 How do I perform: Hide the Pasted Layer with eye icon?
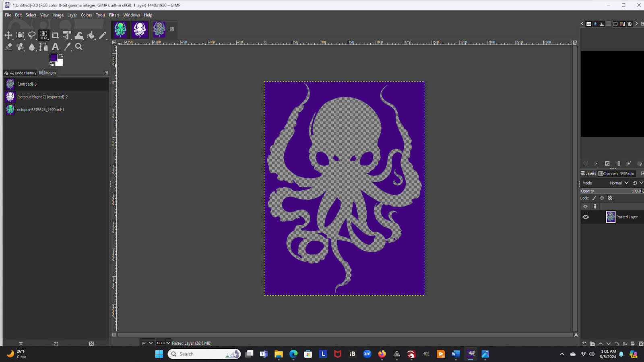coord(586,217)
